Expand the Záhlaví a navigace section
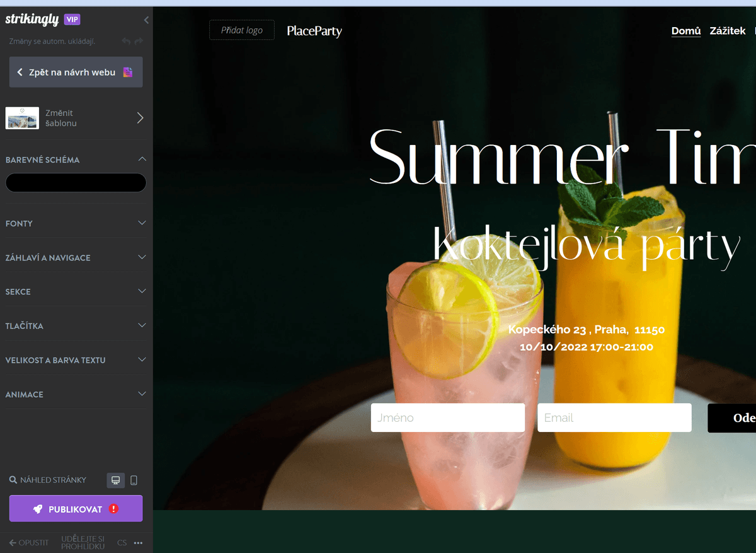 point(76,257)
